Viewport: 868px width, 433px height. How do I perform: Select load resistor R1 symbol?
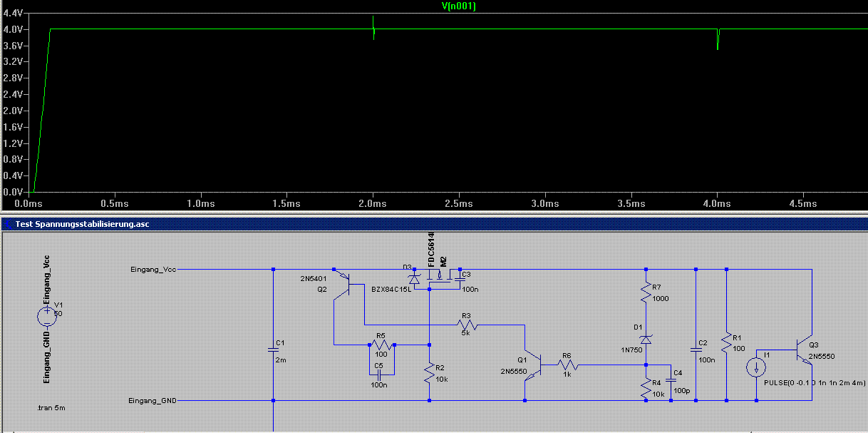tap(726, 342)
